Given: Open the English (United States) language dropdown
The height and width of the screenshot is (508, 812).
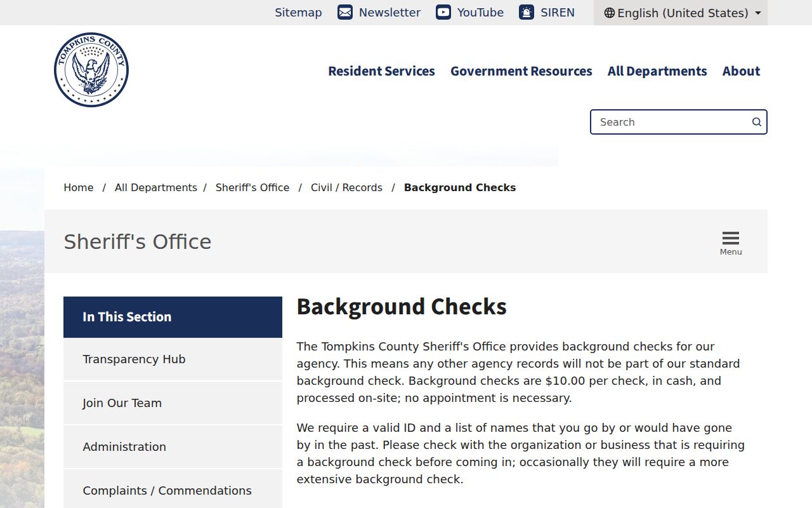Looking at the screenshot, I should 681,13.
